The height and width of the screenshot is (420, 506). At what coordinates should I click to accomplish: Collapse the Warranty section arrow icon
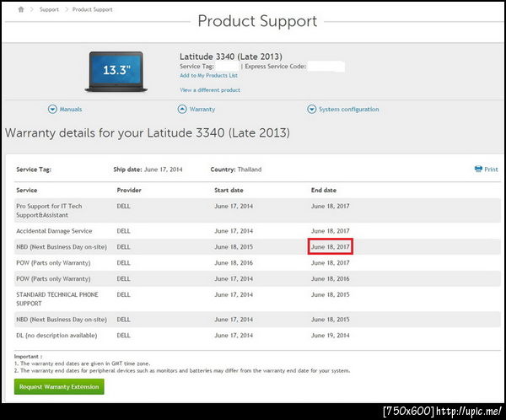(x=182, y=109)
